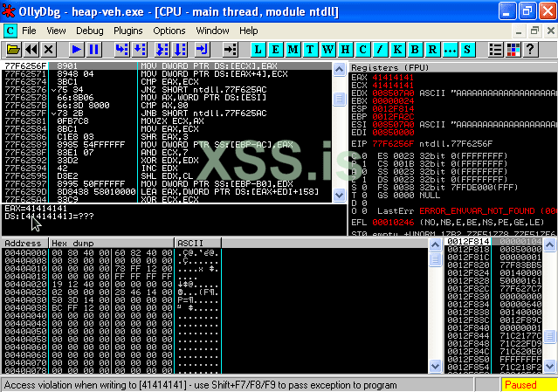This screenshot has width=558, height=392.
Task: Toggle the C flag value in registers
Action: click(x=364, y=155)
